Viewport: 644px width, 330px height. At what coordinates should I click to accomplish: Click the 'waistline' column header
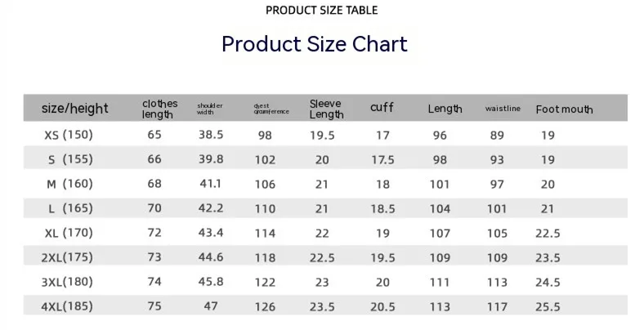[x=503, y=109]
